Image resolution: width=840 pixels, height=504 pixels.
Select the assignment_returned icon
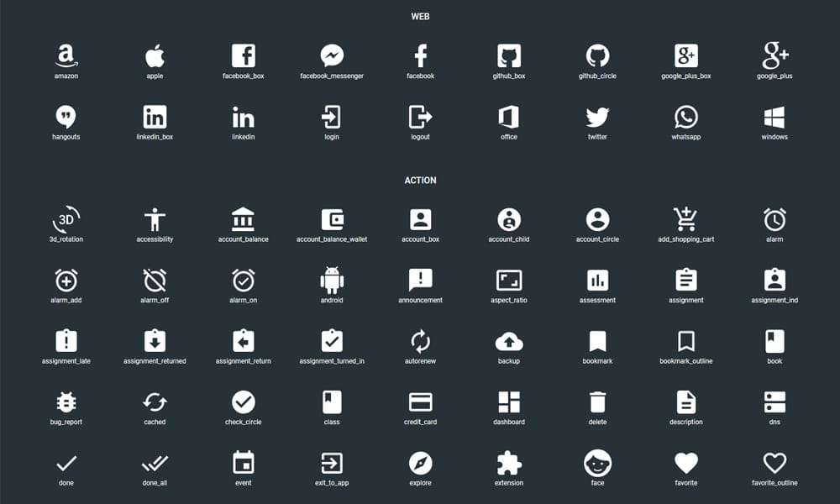click(155, 341)
